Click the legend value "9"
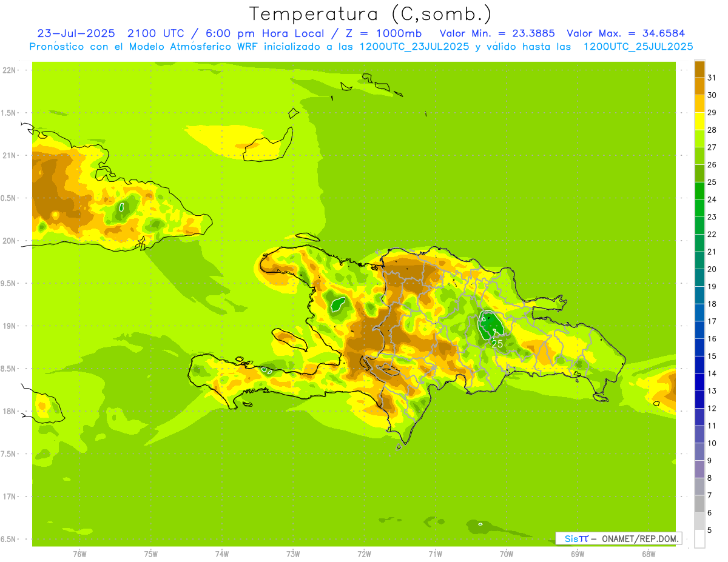The width and height of the screenshot is (728, 562). coord(710,461)
